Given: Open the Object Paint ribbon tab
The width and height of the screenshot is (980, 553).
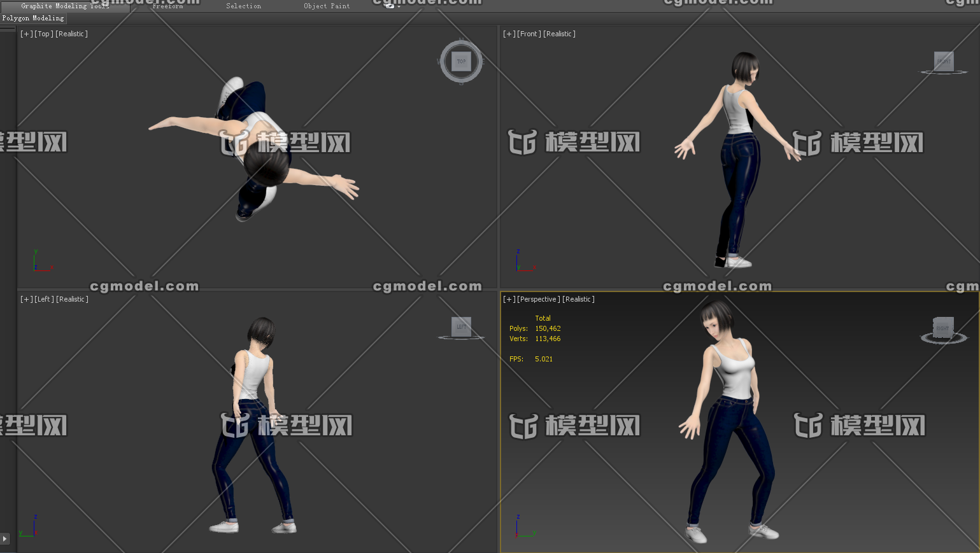Looking at the screenshot, I should tap(327, 6).
